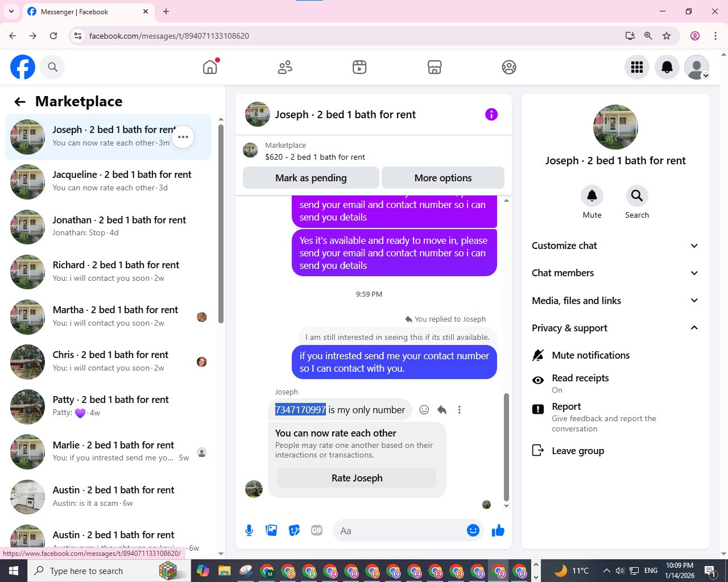Open conversation information icon
Screen dimensions: 728x582
[x=491, y=114]
